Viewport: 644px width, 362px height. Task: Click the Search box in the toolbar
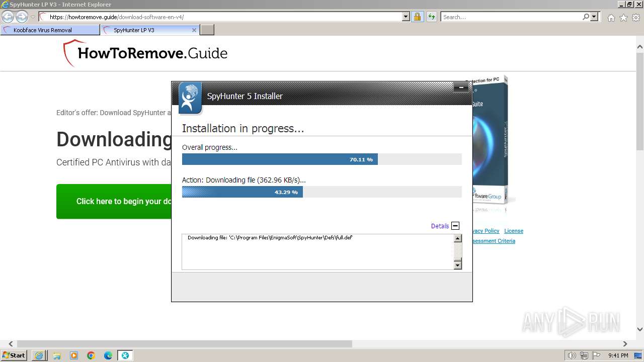[x=511, y=17]
